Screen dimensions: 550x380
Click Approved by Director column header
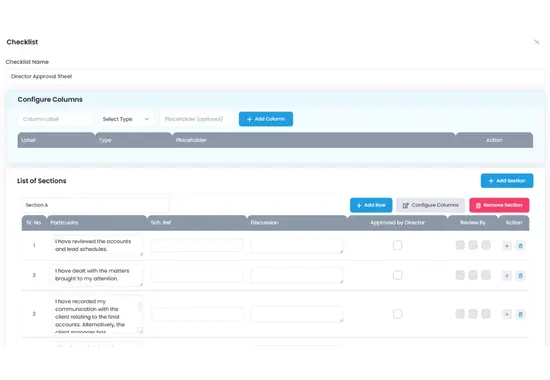pyautogui.click(x=397, y=223)
